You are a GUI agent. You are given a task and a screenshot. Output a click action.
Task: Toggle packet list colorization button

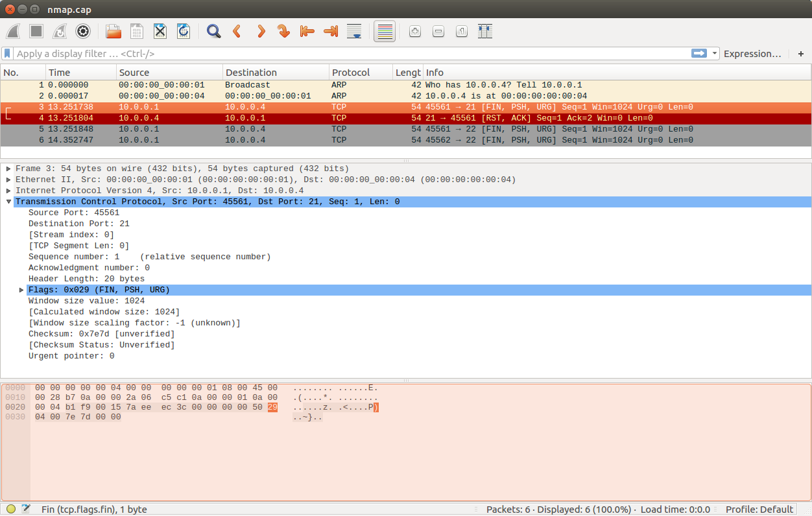tap(385, 31)
